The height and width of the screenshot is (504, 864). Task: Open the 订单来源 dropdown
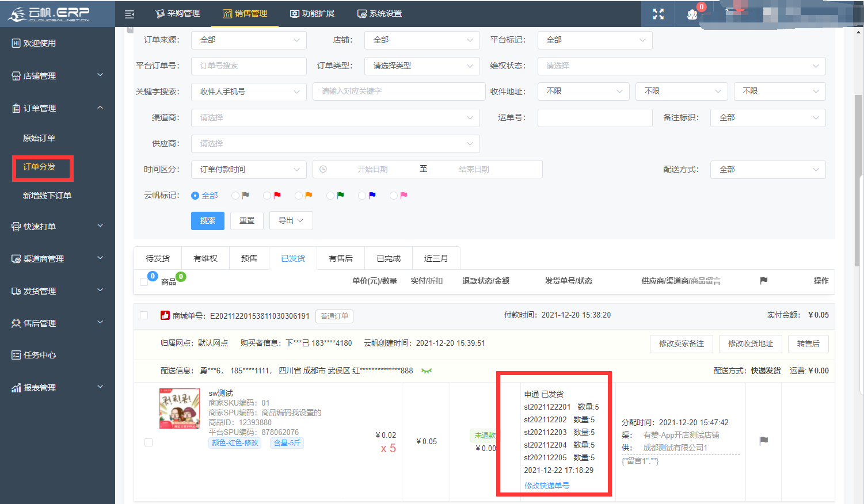pyautogui.click(x=249, y=40)
